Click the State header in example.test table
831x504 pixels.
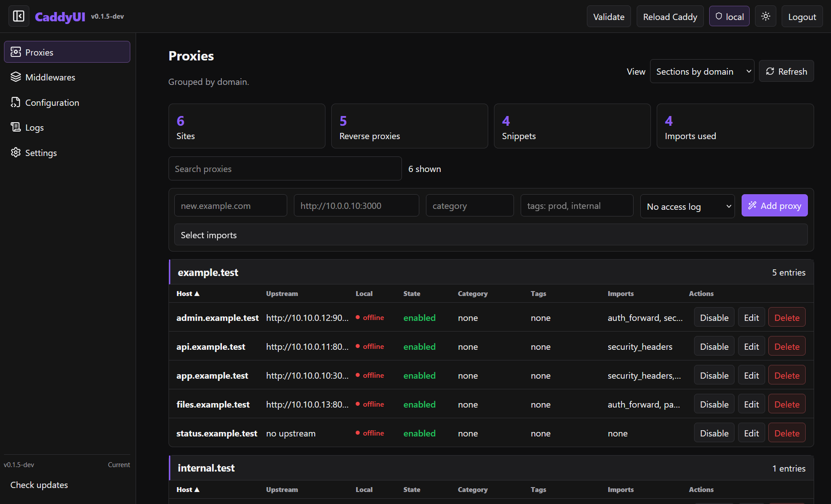[412, 293]
